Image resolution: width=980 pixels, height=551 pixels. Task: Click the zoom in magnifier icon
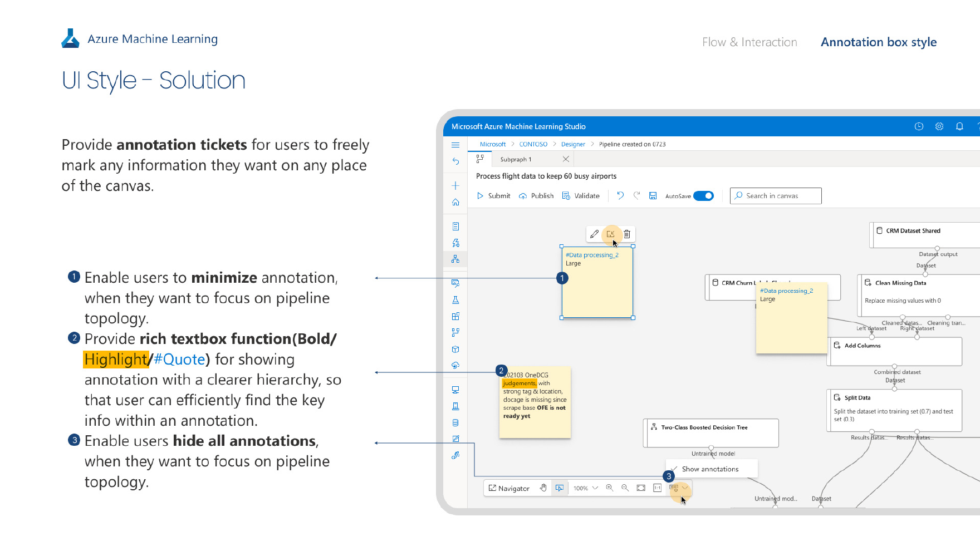coord(609,488)
